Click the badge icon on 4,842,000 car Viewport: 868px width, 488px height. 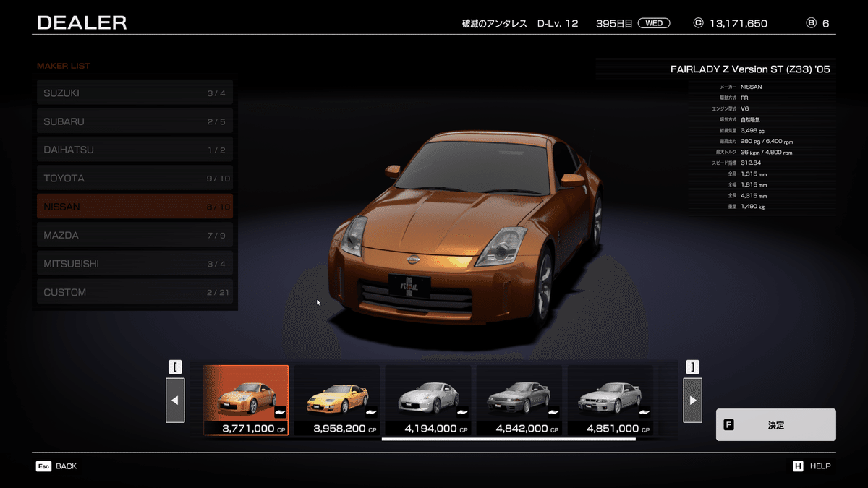(554, 412)
